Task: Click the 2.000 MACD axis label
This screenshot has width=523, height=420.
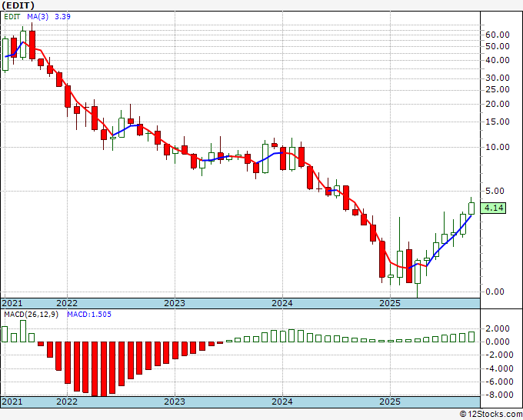Action: click(498, 329)
